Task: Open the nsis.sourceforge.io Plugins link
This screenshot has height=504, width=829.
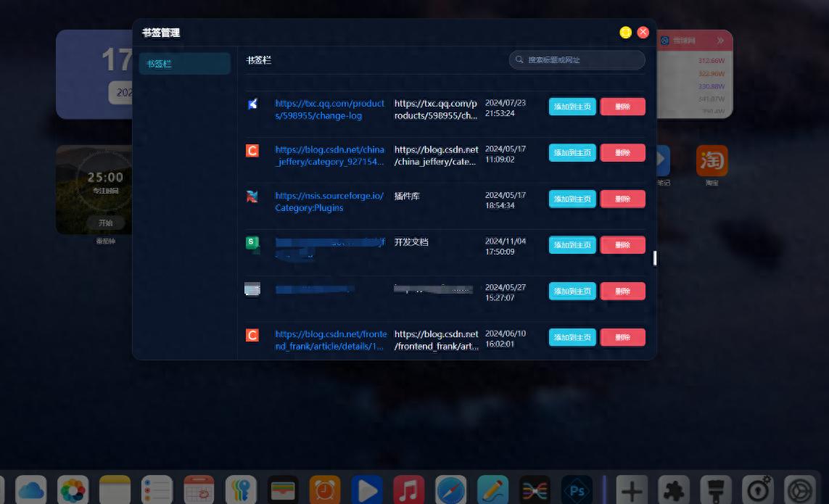Action: click(x=329, y=202)
